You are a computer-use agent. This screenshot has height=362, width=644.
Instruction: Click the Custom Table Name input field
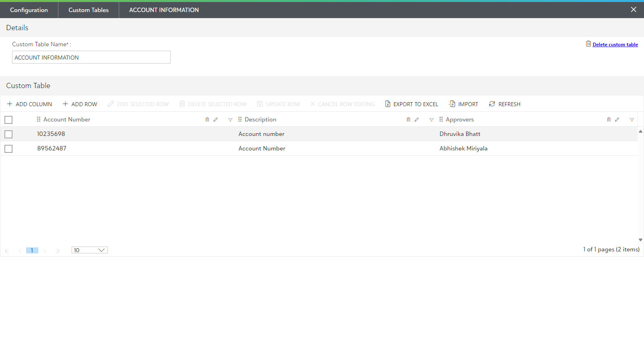click(x=91, y=57)
